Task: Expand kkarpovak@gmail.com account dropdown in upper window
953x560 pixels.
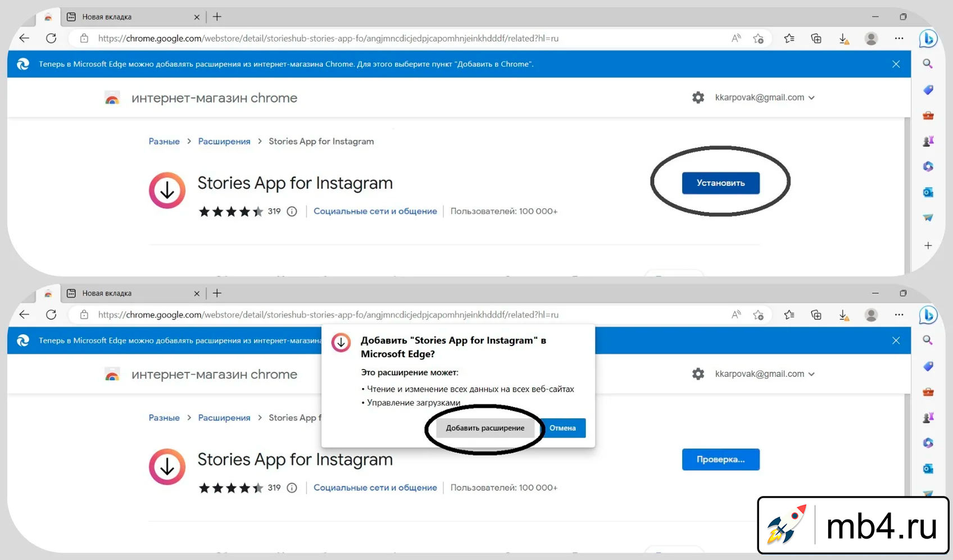Action: (765, 97)
